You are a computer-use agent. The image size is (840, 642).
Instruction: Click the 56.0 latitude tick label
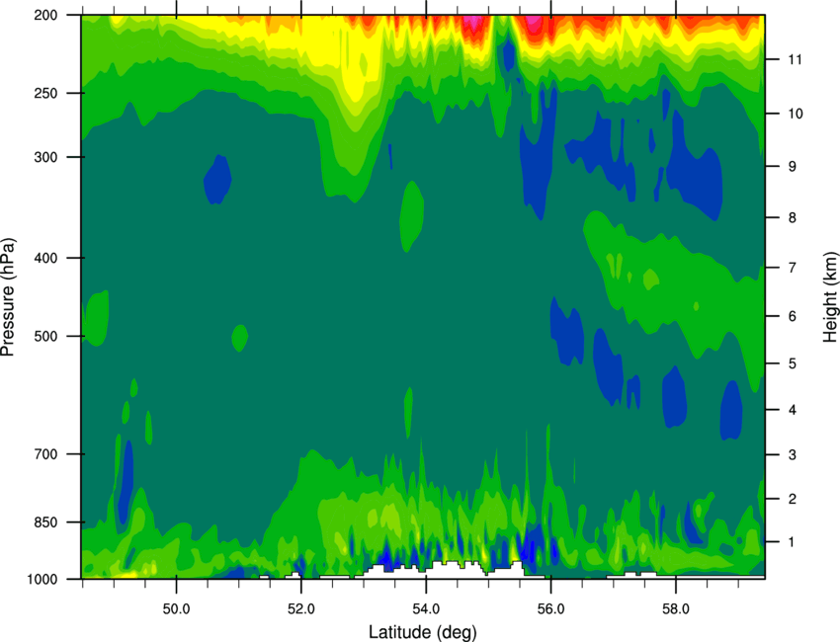pos(550,609)
